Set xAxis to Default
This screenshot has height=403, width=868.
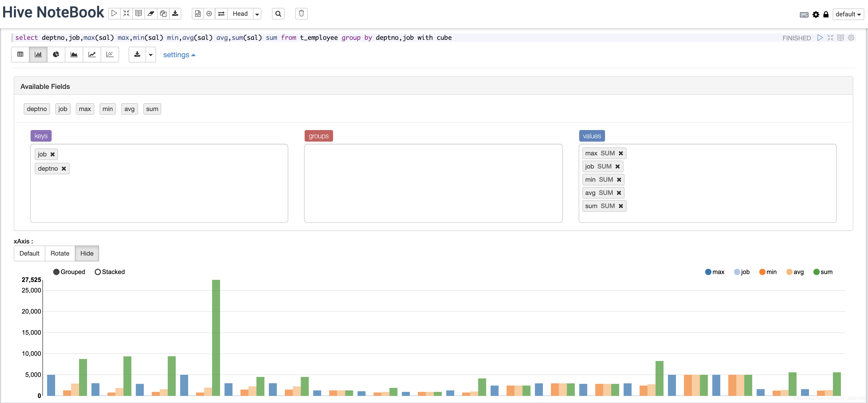pos(29,253)
